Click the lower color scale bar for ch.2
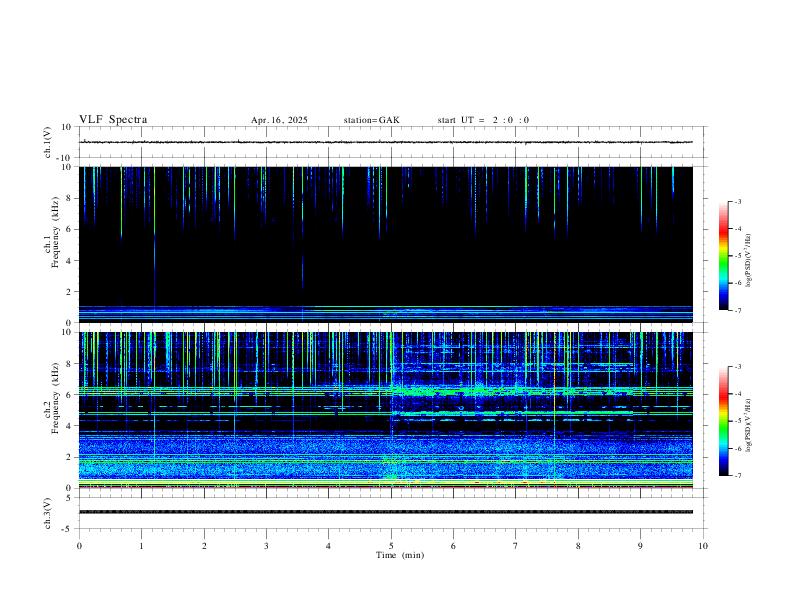 click(723, 421)
